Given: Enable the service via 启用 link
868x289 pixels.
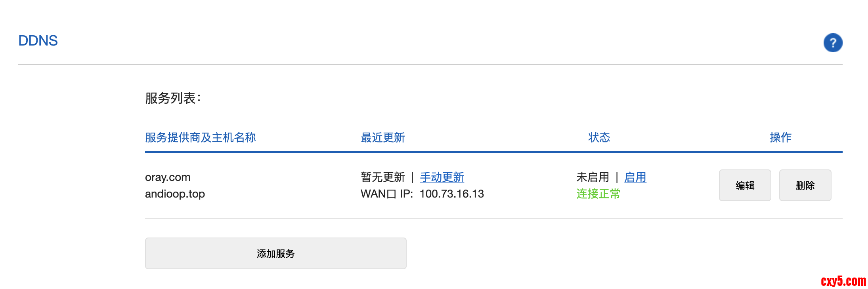Looking at the screenshot, I should click(x=635, y=177).
